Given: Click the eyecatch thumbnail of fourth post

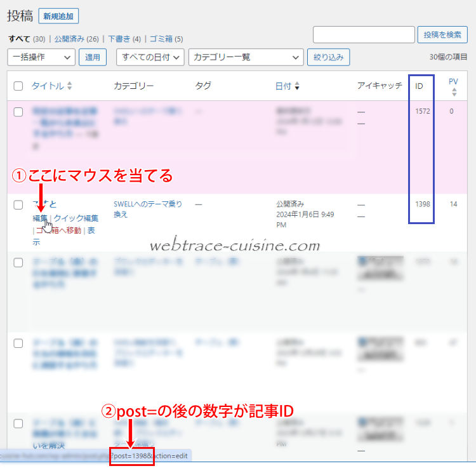Looking at the screenshot, I should pos(381,349).
